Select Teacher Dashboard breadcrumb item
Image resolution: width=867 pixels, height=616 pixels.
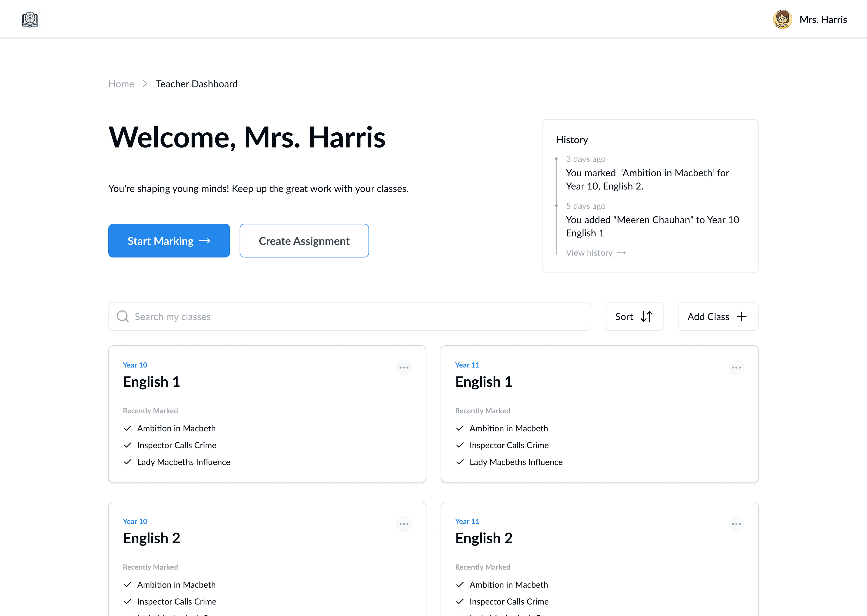pos(197,84)
